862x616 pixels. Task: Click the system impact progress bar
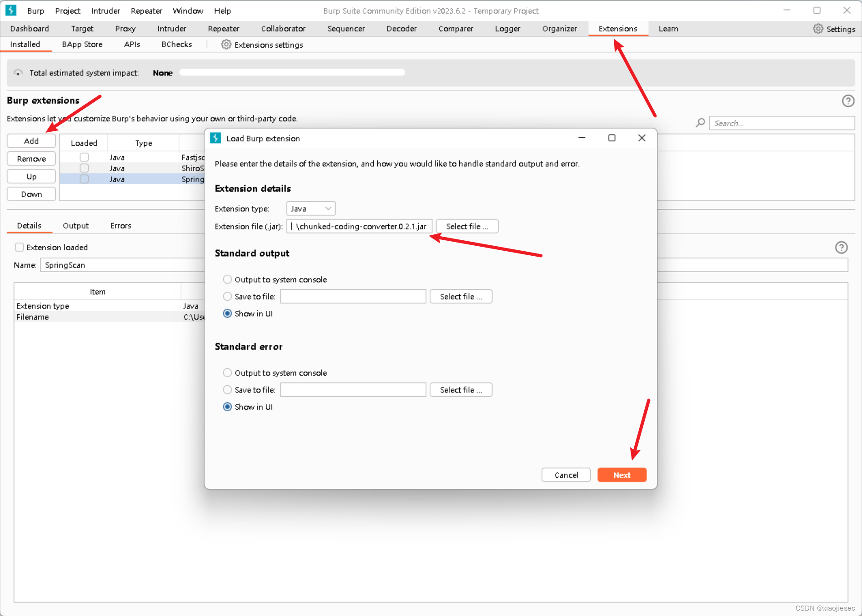pos(292,72)
